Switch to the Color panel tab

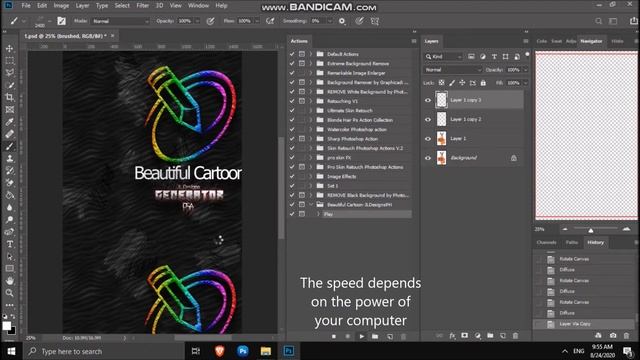coord(542,41)
